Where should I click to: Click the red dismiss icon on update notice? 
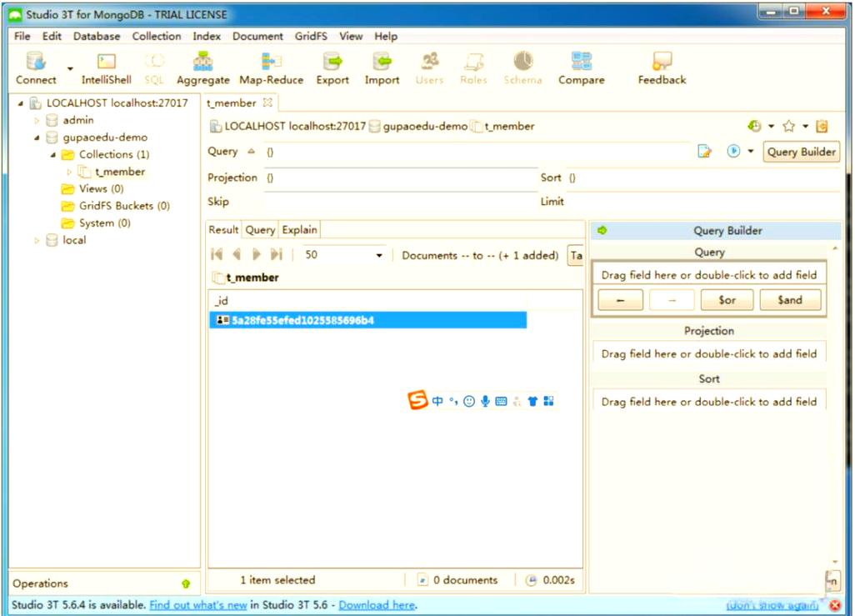[x=835, y=605]
